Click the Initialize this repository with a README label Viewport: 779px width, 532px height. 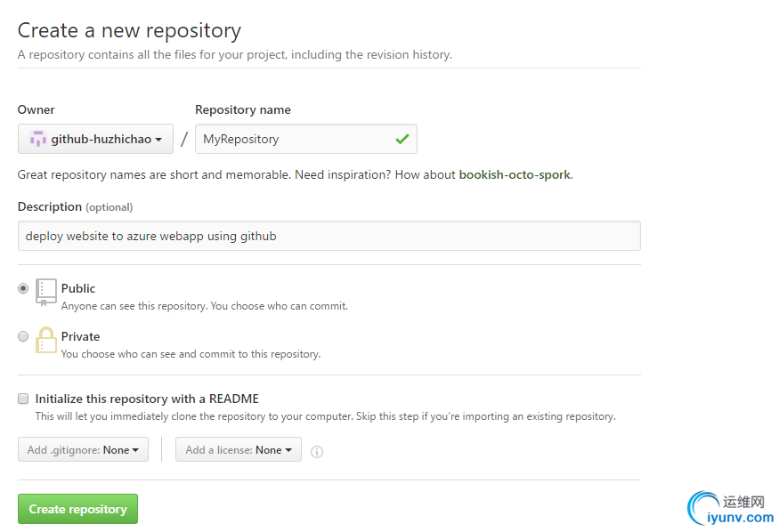point(147,399)
